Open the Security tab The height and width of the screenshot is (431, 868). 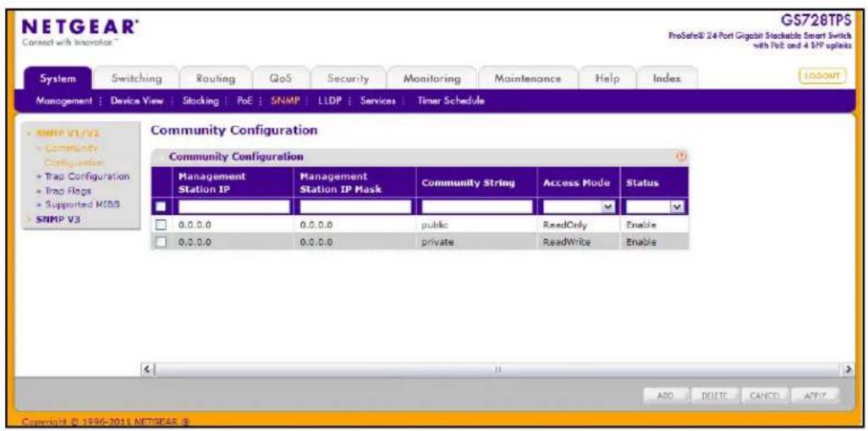coord(348,80)
